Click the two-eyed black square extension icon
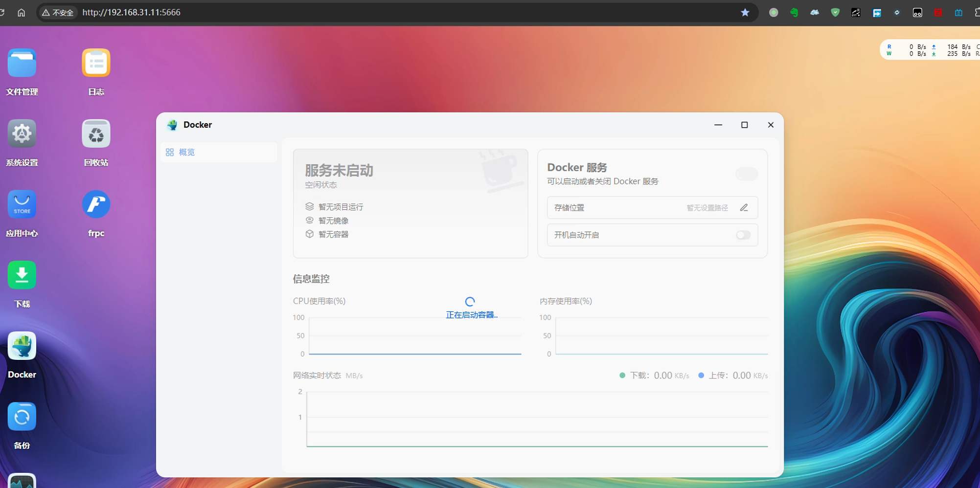Screen dimensions: 980x488 917,12
